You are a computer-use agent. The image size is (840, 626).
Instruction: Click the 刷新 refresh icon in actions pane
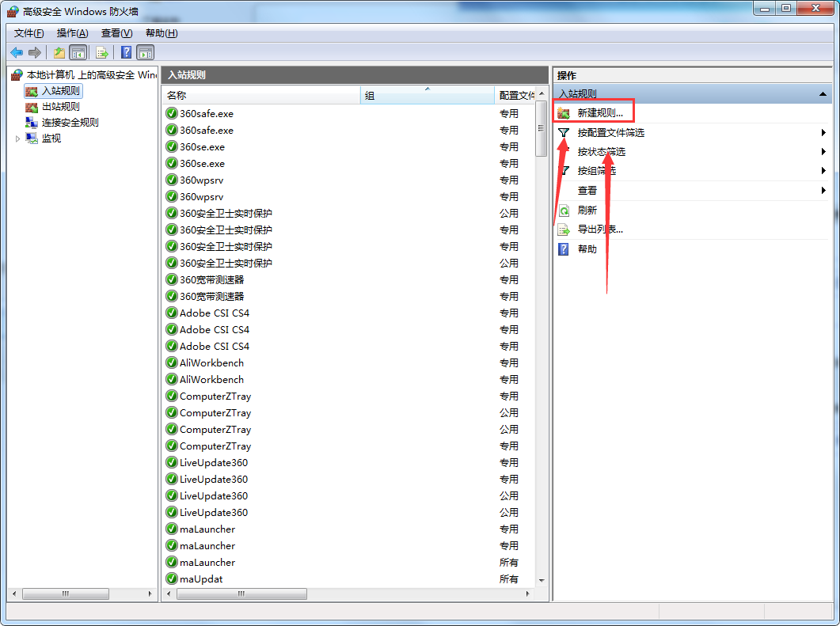[564, 211]
